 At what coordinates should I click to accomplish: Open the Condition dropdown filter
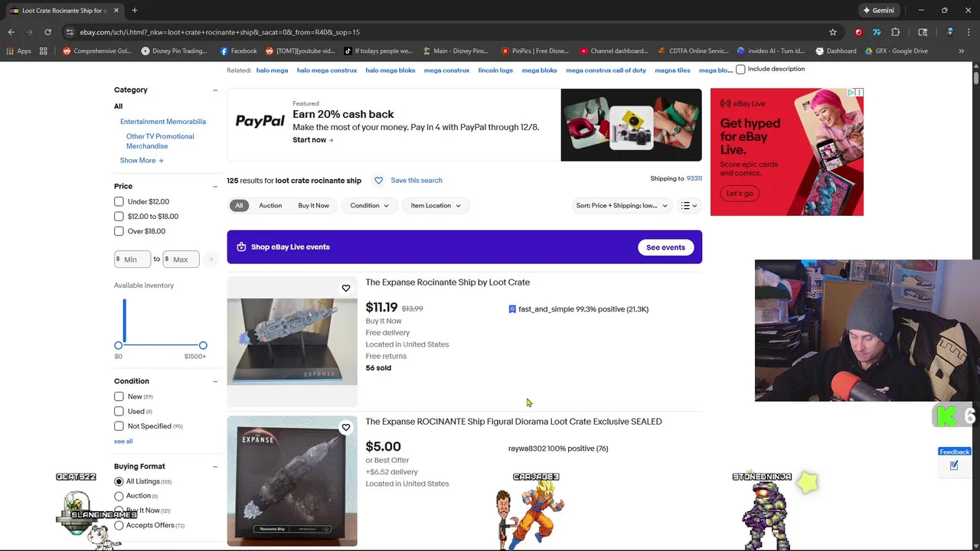(x=369, y=206)
